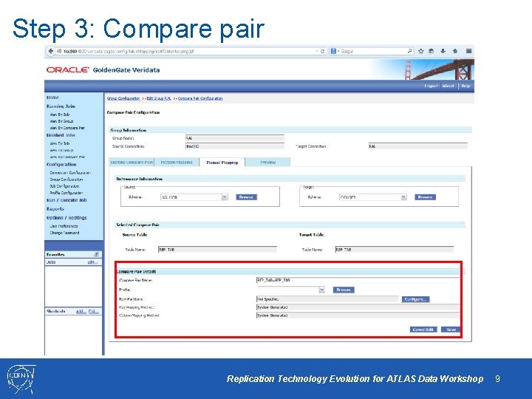Click Row Partitions 'Not Specified' value
Screen dimensions: 532x399
(327, 299)
